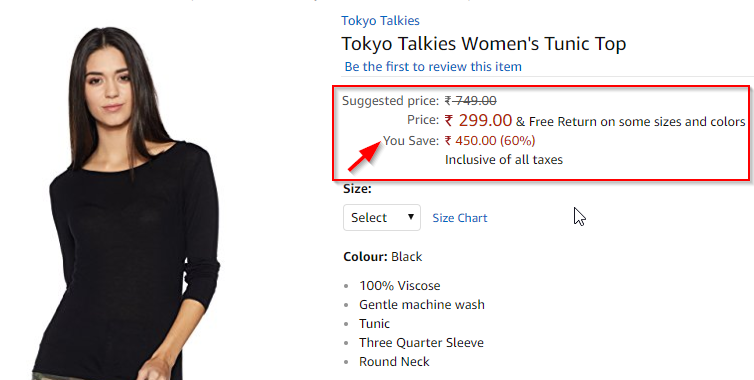Click the black arrow in the Size selector
Viewport: 754px width, 380px height.
click(411, 216)
